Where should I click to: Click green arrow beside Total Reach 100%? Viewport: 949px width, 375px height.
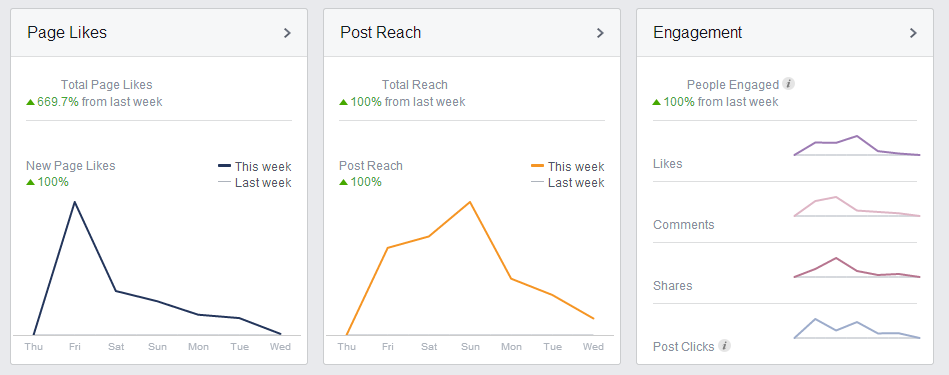click(343, 102)
